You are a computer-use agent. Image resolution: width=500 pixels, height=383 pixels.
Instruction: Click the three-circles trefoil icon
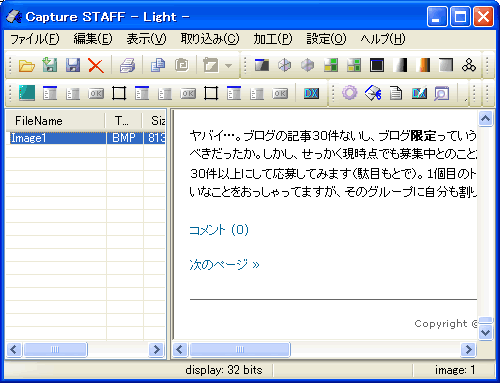[x=469, y=65]
